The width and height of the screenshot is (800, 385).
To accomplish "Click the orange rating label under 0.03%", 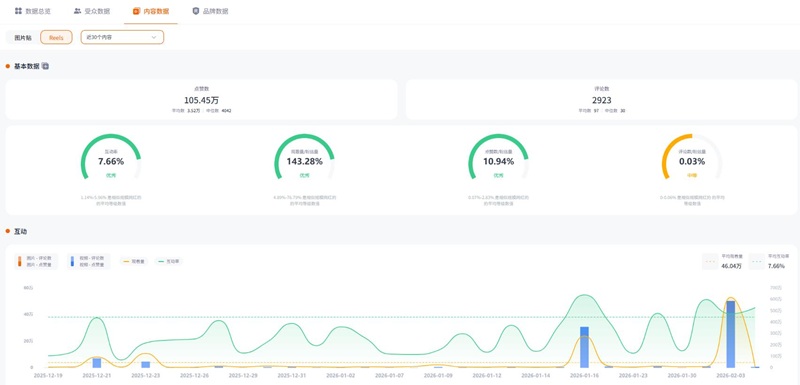I will tap(692, 175).
